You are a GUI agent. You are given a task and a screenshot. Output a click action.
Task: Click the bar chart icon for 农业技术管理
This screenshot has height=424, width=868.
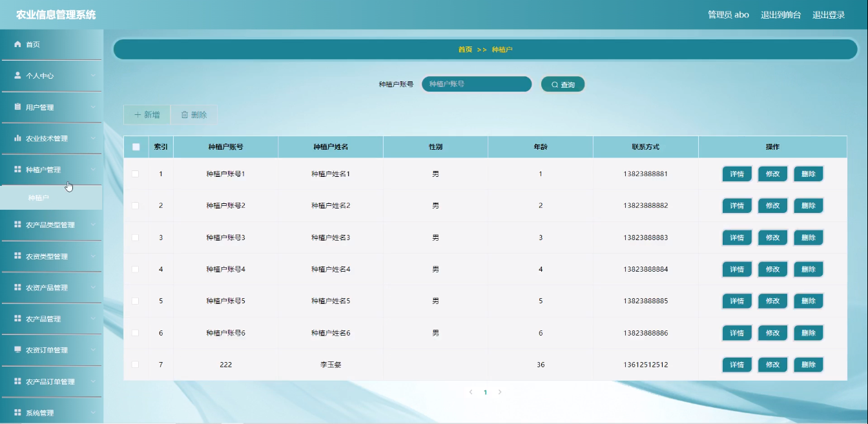coord(18,138)
